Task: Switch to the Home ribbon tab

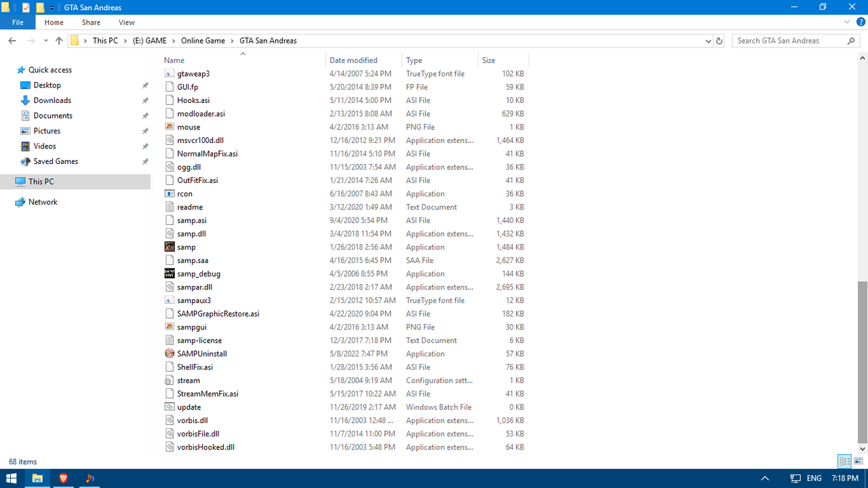Action: click(54, 22)
